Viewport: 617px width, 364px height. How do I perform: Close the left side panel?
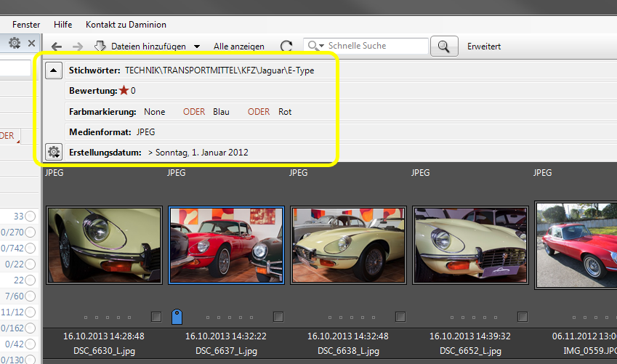click(31, 44)
